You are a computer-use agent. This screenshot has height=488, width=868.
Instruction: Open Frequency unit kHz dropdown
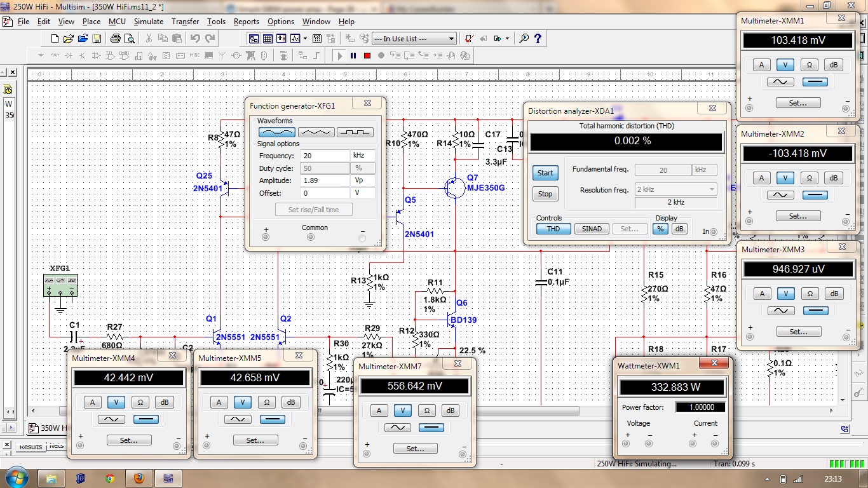coord(363,156)
